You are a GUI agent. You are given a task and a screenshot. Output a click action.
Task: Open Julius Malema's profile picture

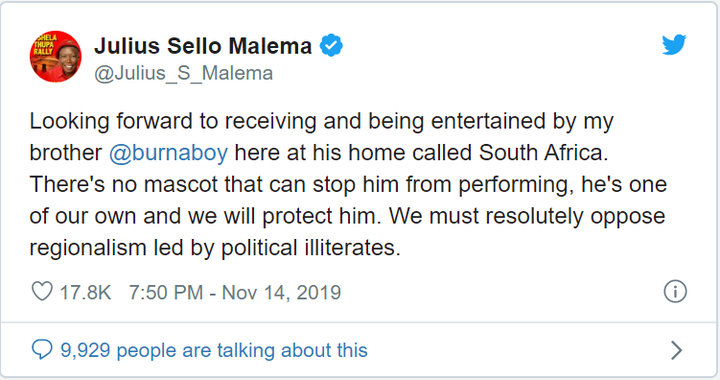(56, 56)
